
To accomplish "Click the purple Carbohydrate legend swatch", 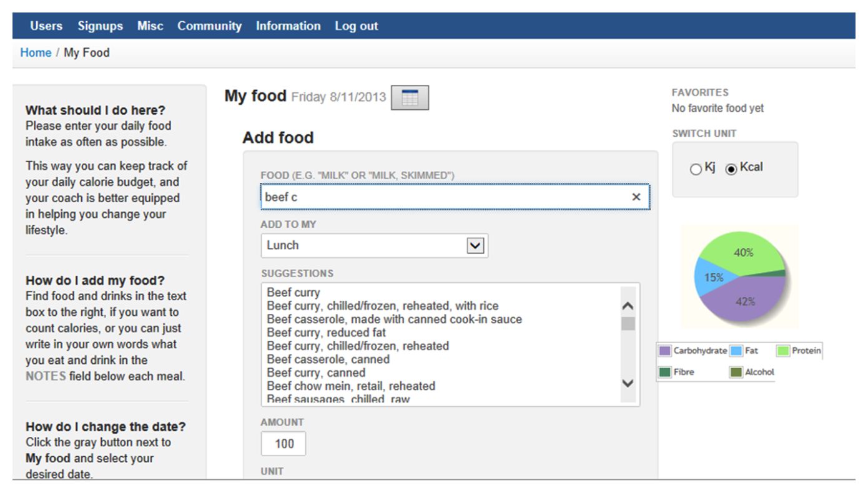I will point(665,351).
